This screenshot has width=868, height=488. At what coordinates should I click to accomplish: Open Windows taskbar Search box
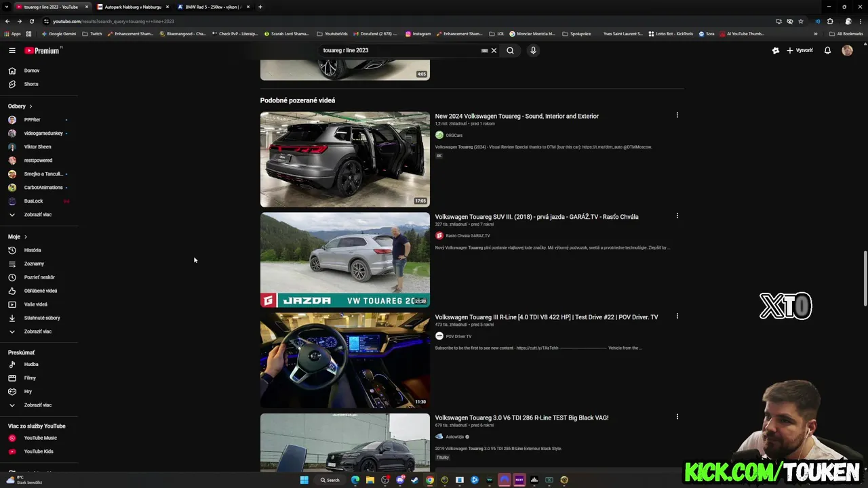point(330,480)
